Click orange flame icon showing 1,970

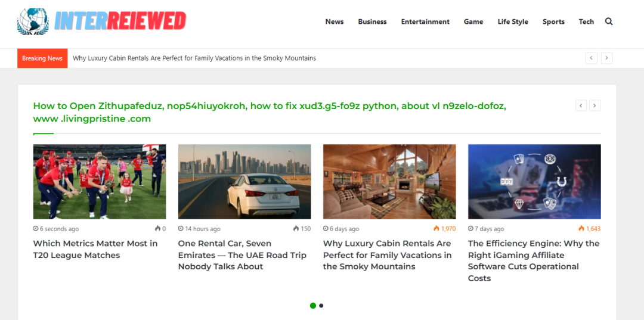[436, 229]
